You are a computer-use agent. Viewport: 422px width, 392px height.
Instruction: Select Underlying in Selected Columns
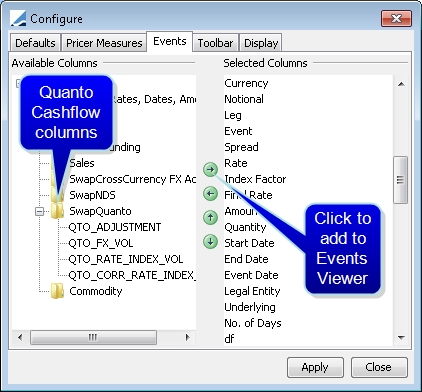[x=250, y=307]
